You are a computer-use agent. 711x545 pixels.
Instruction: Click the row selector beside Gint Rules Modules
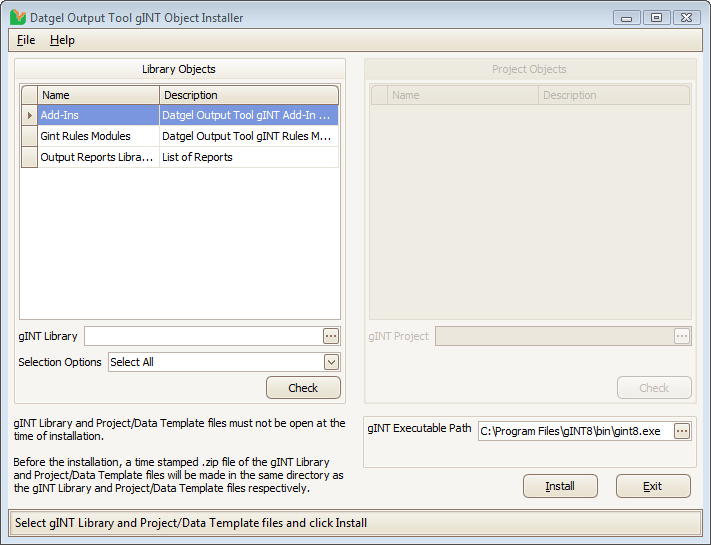pos(29,136)
